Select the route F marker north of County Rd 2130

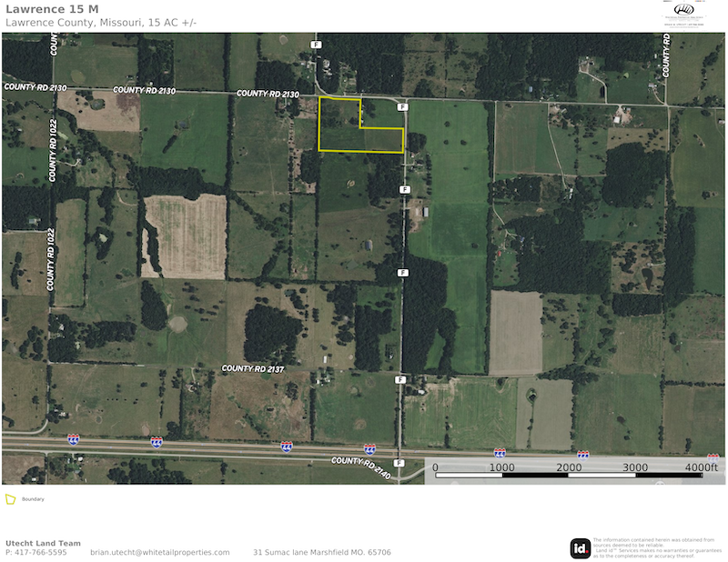click(316, 44)
